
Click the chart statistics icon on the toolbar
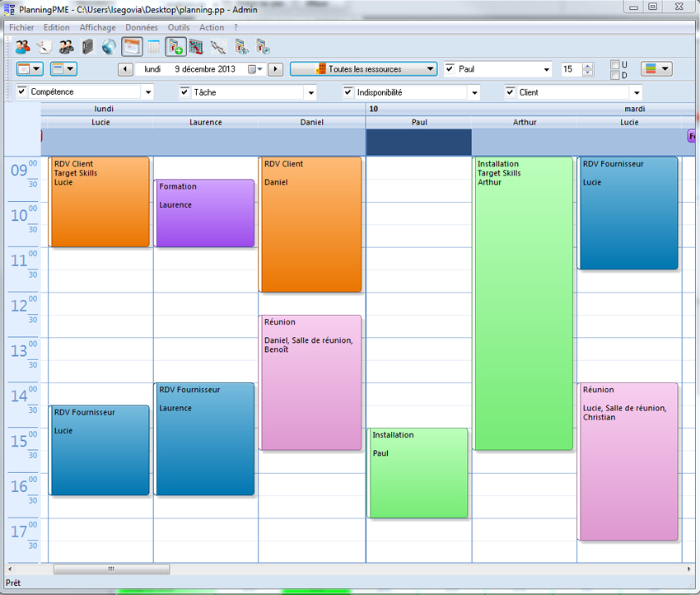pos(198,47)
